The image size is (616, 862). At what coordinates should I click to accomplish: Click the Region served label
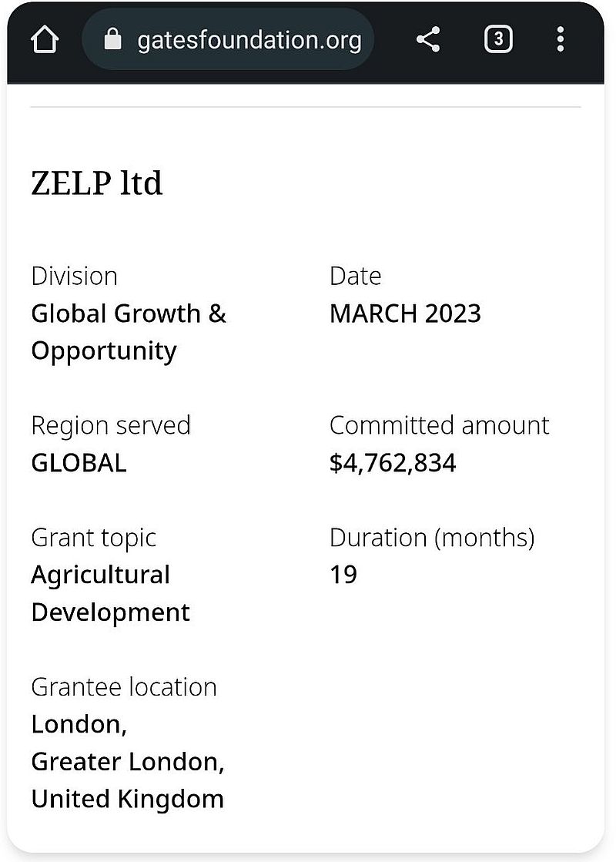coord(110,425)
